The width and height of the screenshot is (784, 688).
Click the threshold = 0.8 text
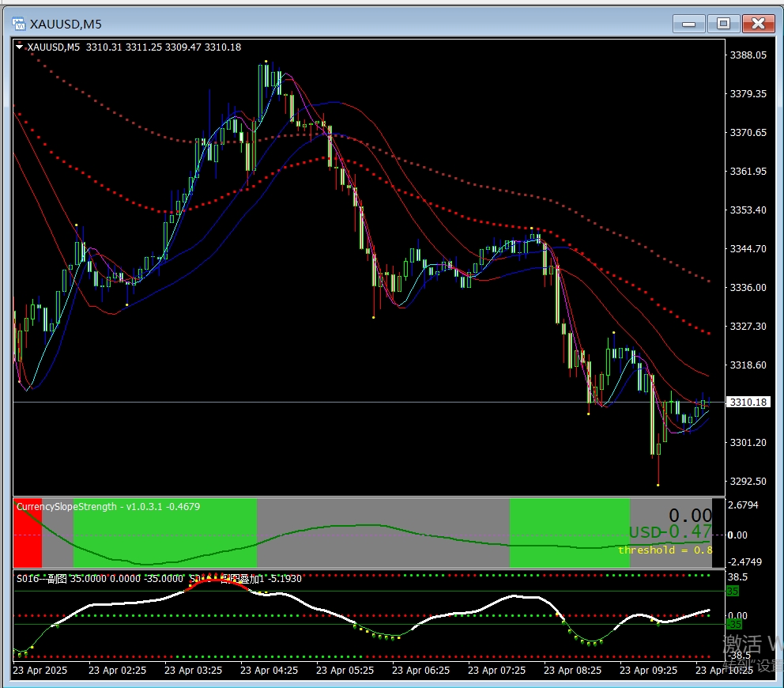[665, 550]
